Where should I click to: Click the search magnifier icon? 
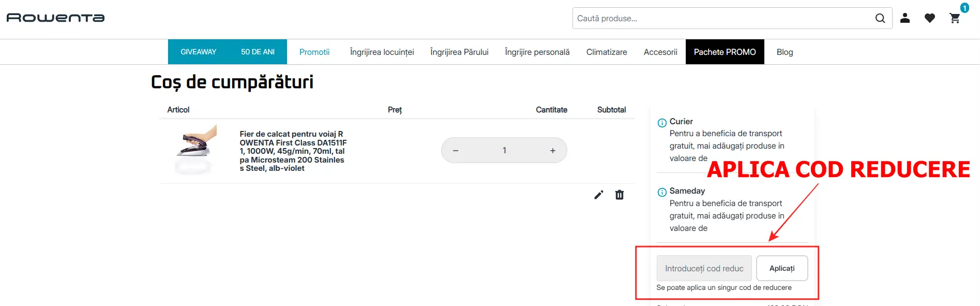(880, 19)
